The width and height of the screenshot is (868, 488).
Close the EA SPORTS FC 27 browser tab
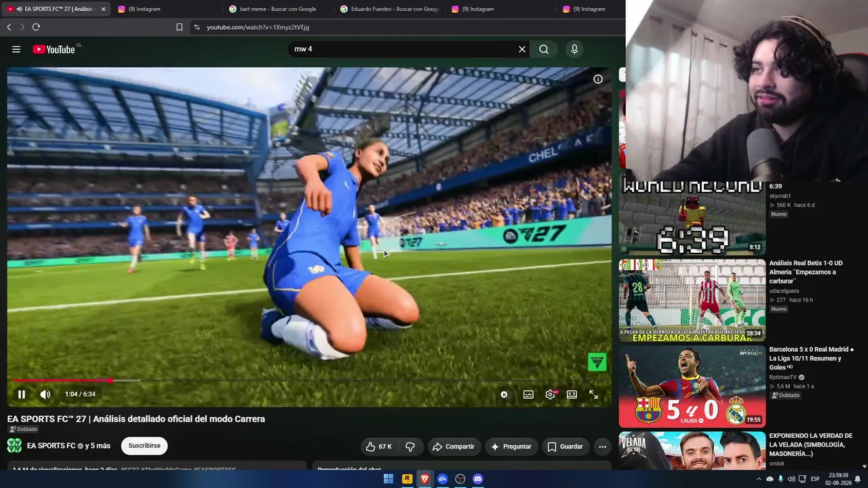click(x=103, y=9)
